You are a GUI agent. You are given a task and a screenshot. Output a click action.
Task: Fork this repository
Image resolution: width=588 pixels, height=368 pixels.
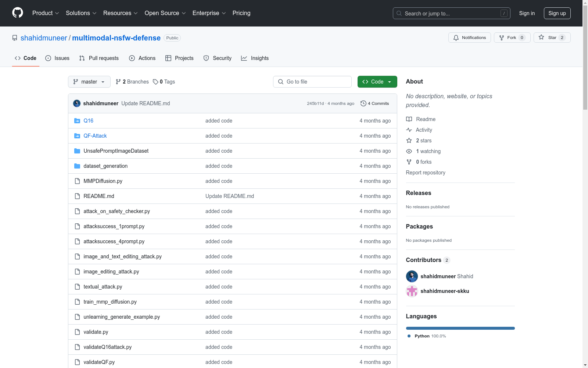(x=512, y=38)
